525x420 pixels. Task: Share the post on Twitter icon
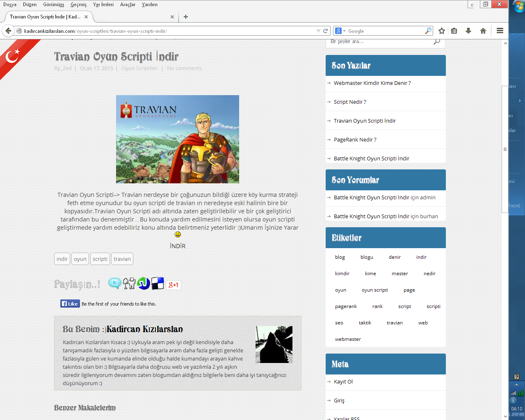pyautogui.click(x=114, y=283)
